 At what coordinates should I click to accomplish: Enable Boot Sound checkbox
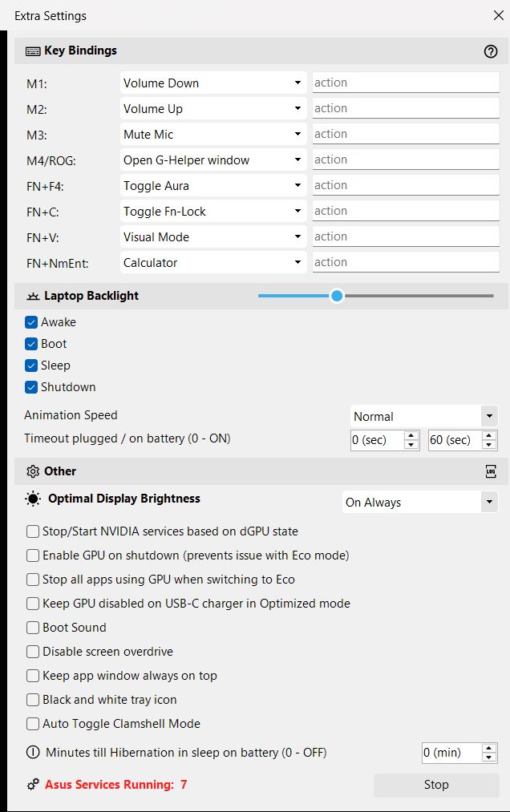click(33, 628)
